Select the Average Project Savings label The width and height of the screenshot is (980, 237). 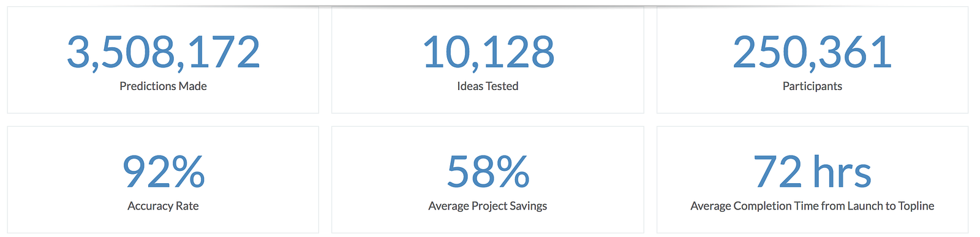pos(488,206)
